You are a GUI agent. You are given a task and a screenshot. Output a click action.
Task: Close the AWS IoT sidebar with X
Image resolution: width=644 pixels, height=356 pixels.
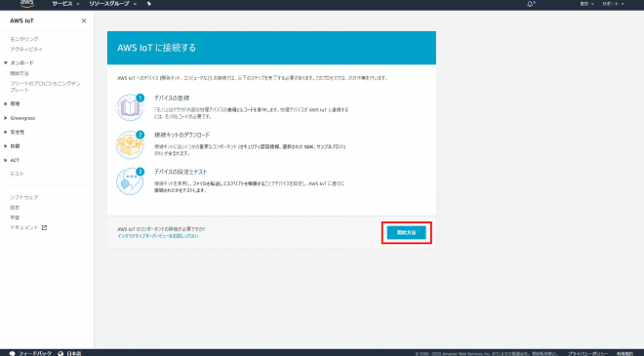84,20
